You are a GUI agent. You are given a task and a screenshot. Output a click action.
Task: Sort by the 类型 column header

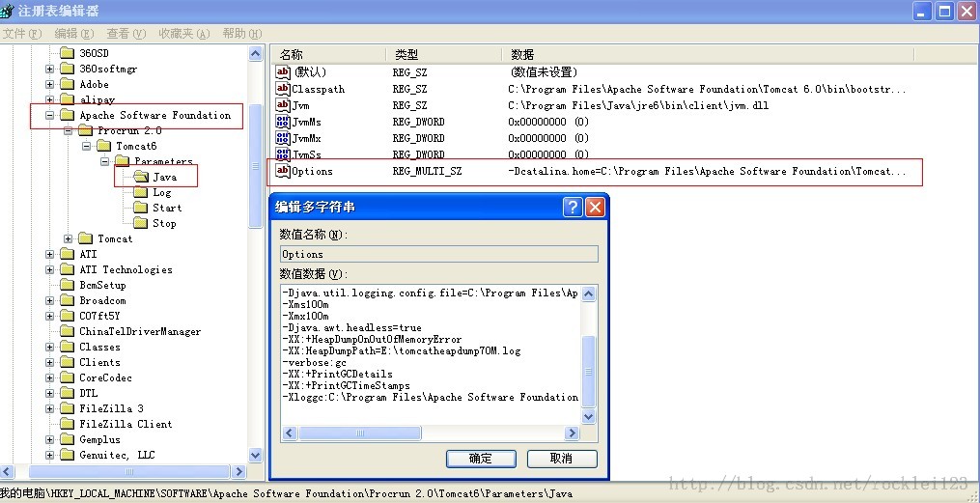444,54
